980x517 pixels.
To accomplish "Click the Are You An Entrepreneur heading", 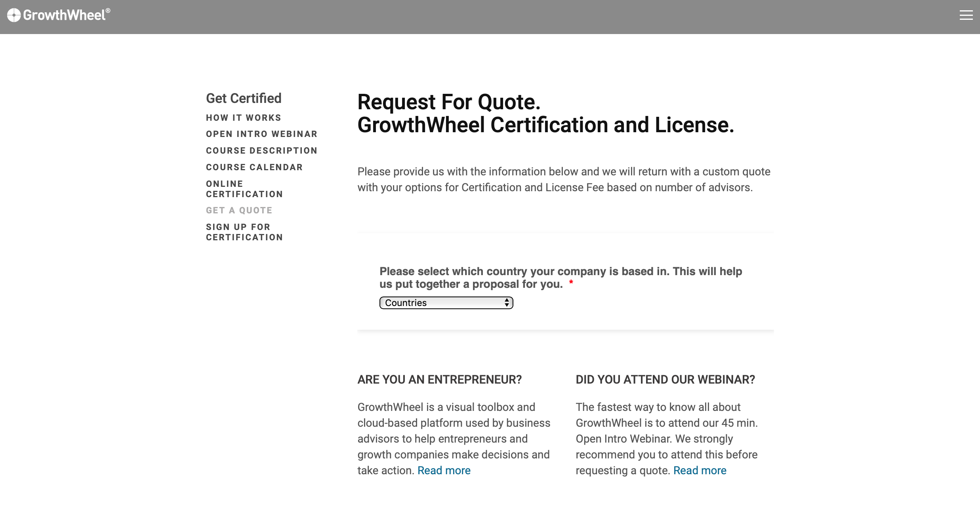I will click(439, 379).
